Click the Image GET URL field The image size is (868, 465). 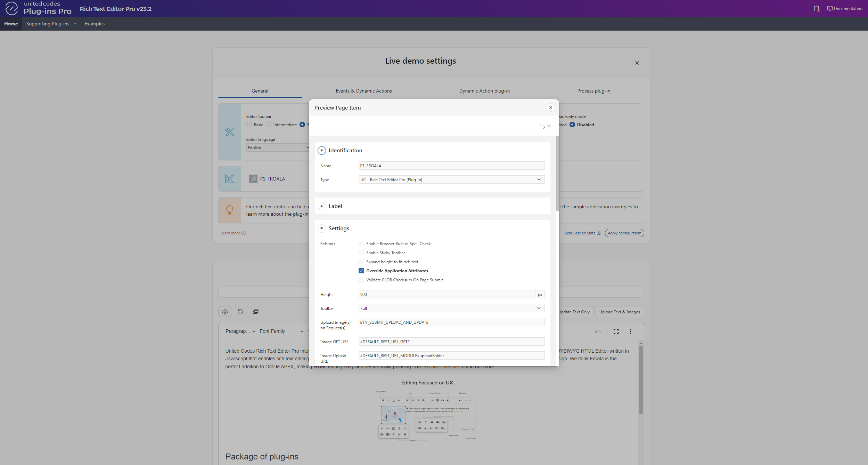pos(451,342)
